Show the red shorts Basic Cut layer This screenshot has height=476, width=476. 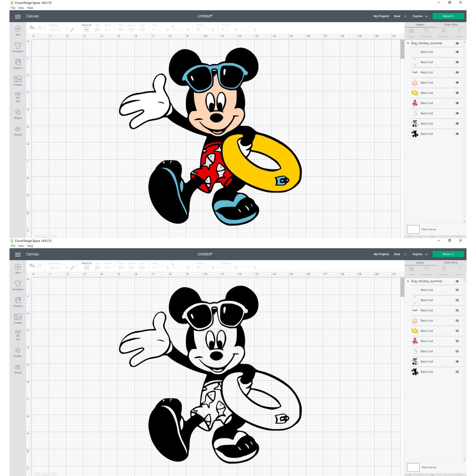457,341
